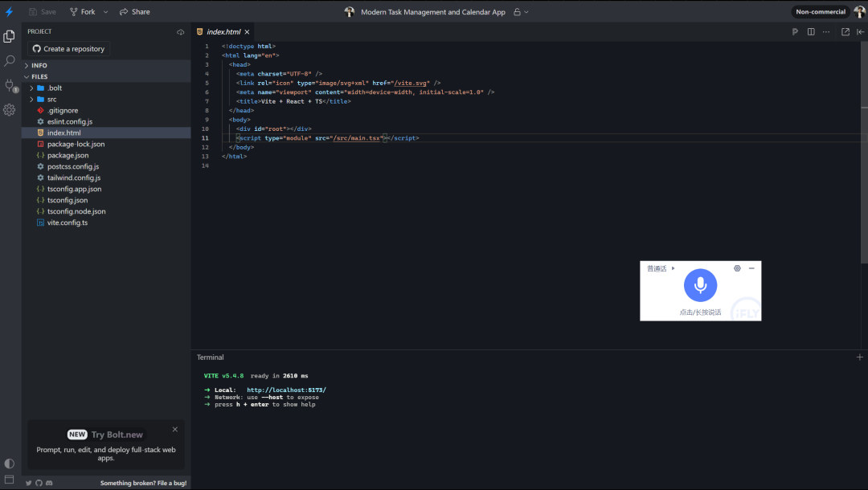This screenshot has height=490, width=868.
Task: Click the Fork button
Action: point(83,11)
